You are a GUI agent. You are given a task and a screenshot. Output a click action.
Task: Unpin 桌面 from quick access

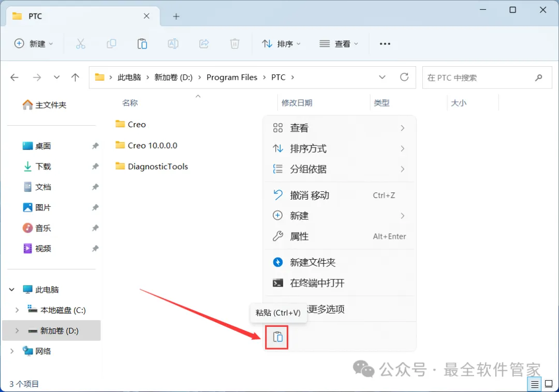(x=95, y=146)
